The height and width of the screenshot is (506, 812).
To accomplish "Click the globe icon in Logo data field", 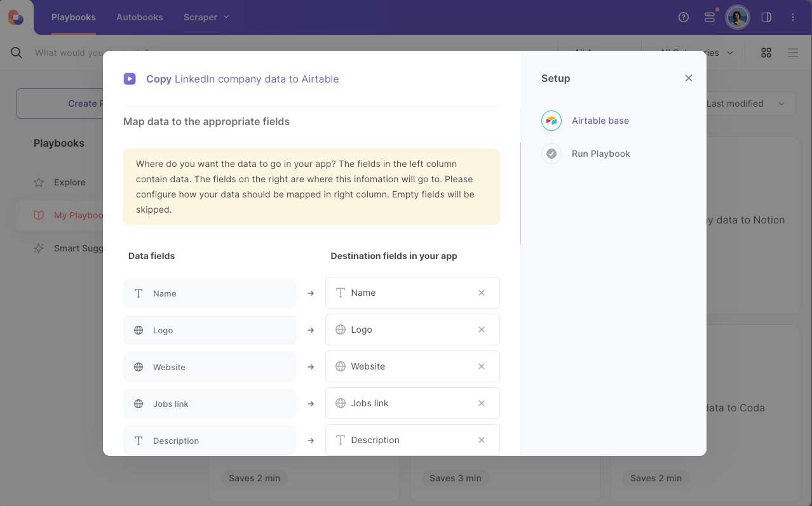I will point(139,330).
